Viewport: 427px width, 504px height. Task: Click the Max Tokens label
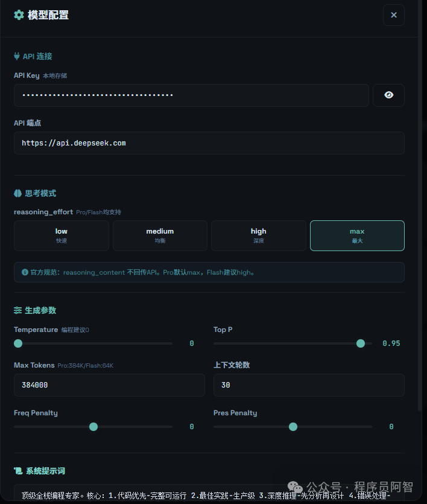pyautogui.click(x=34, y=365)
